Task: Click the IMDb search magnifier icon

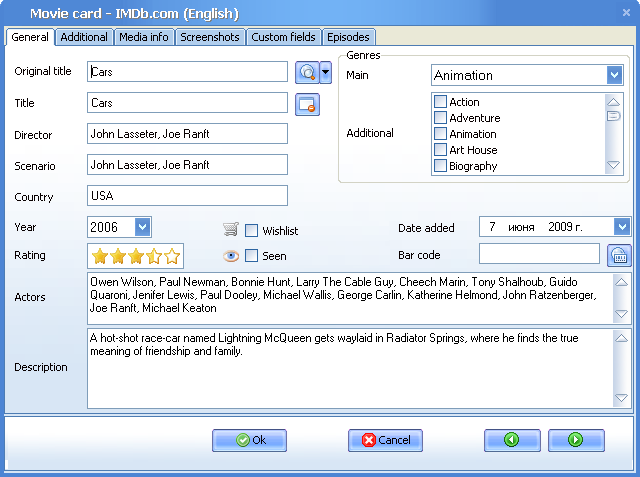Action: coord(307,73)
